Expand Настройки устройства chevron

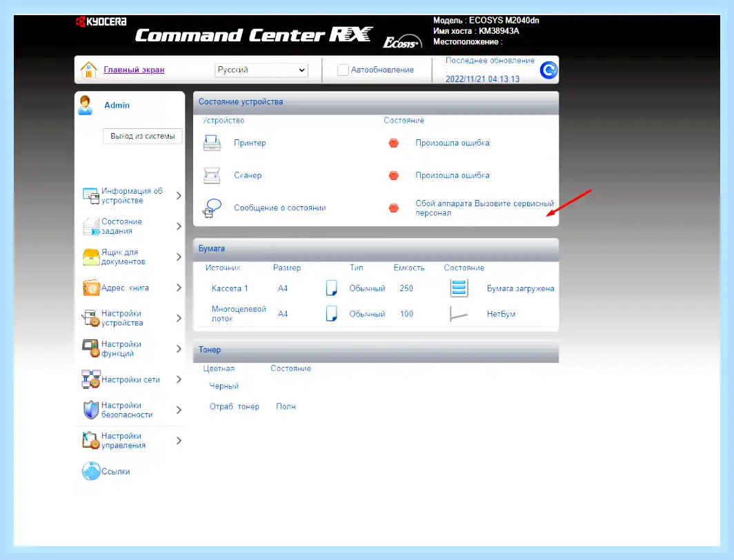click(x=179, y=318)
